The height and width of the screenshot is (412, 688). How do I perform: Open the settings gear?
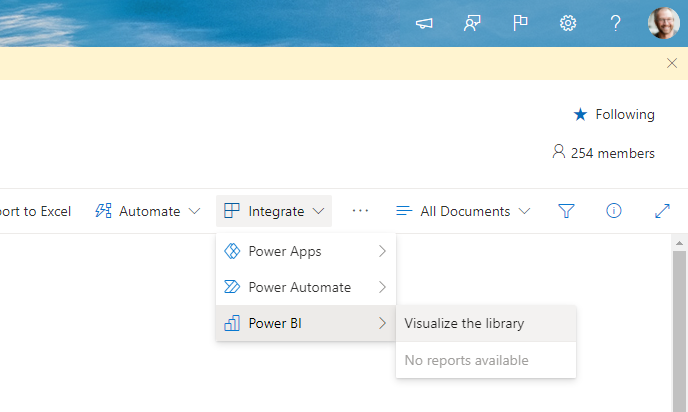point(568,23)
